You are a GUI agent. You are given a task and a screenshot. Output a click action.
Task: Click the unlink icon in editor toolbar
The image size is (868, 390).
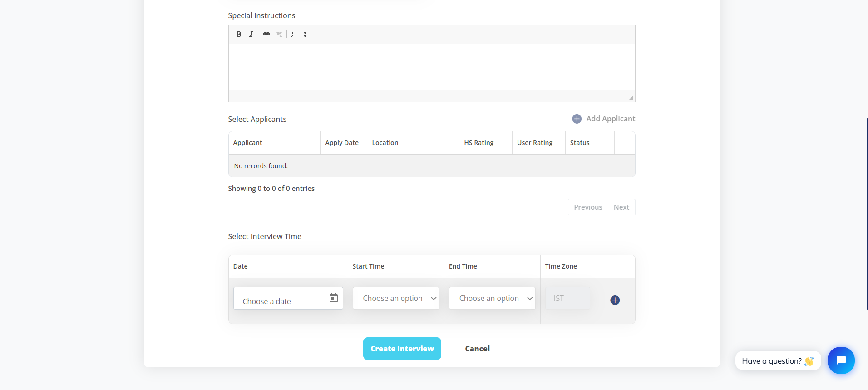(x=279, y=34)
